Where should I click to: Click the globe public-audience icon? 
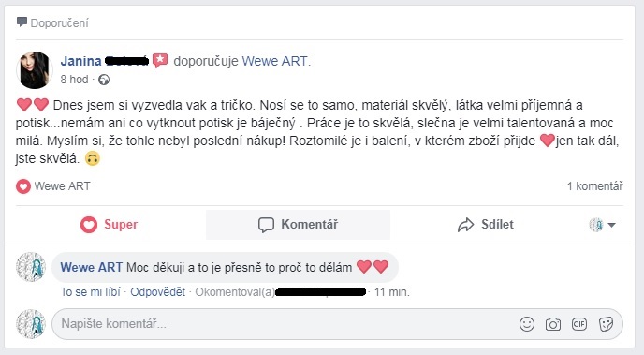[104, 80]
